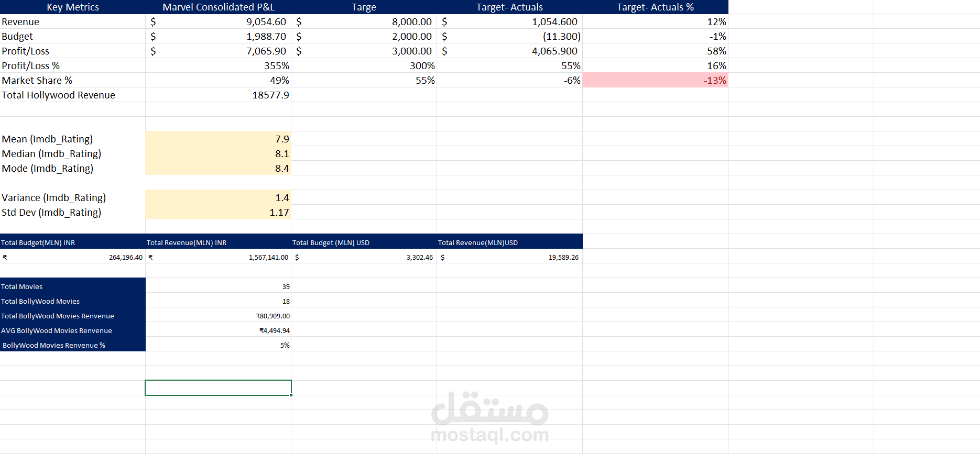
Task: Select the Targe column header cell
Action: (364, 7)
